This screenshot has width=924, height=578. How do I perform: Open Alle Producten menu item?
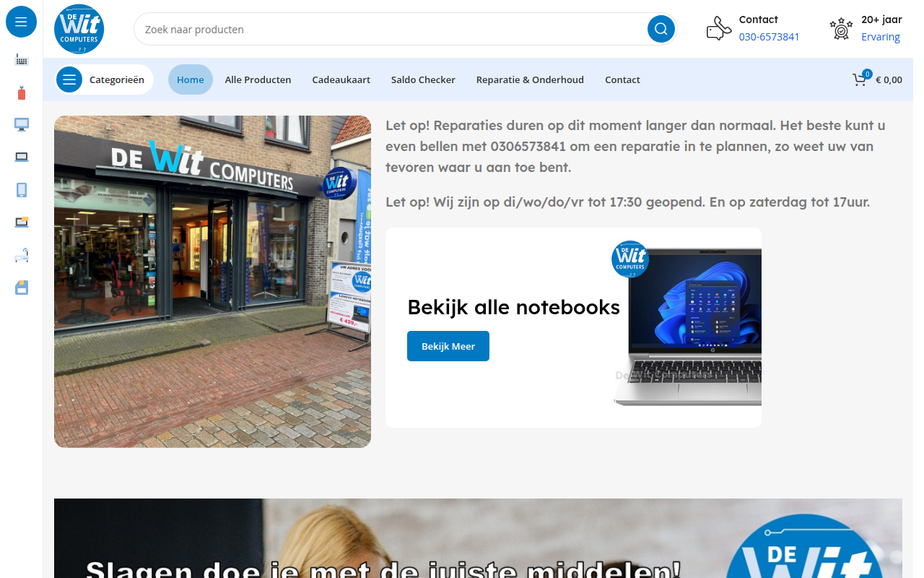pyautogui.click(x=258, y=79)
